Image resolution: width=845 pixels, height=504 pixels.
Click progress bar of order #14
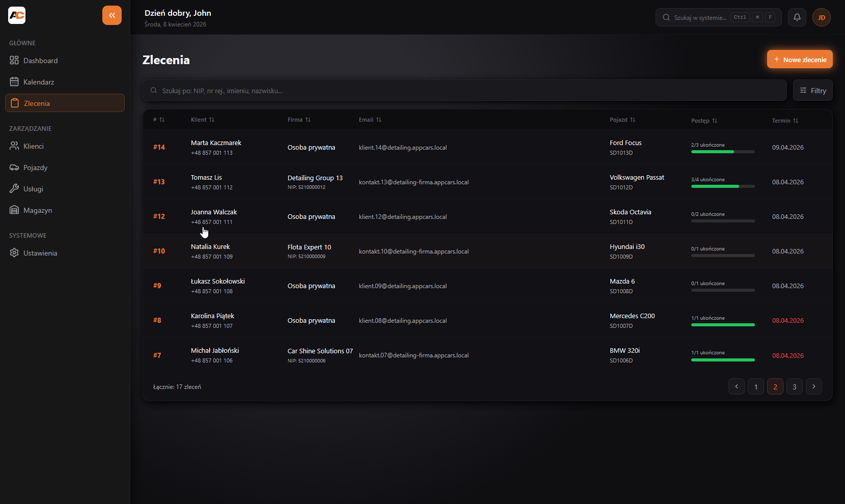(723, 152)
